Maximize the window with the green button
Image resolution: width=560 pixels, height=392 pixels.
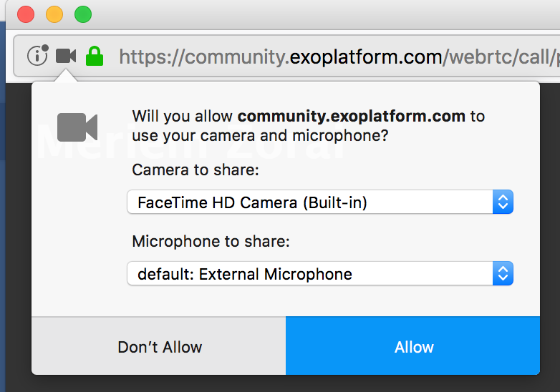click(x=83, y=14)
